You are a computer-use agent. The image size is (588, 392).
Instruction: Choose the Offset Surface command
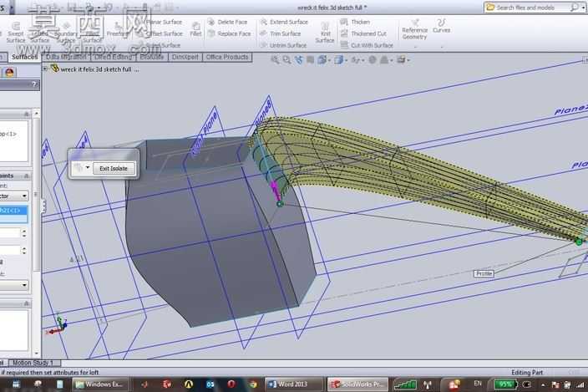click(x=160, y=33)
